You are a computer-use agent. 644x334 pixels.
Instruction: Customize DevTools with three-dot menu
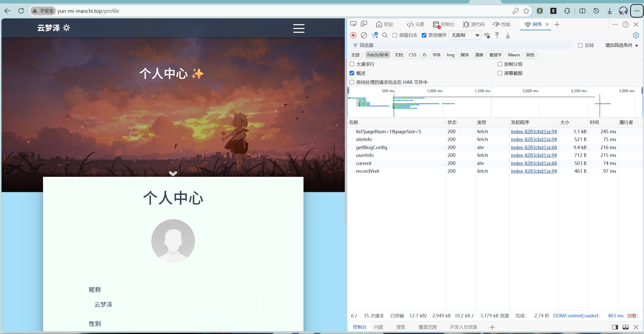tap(615, 24)
